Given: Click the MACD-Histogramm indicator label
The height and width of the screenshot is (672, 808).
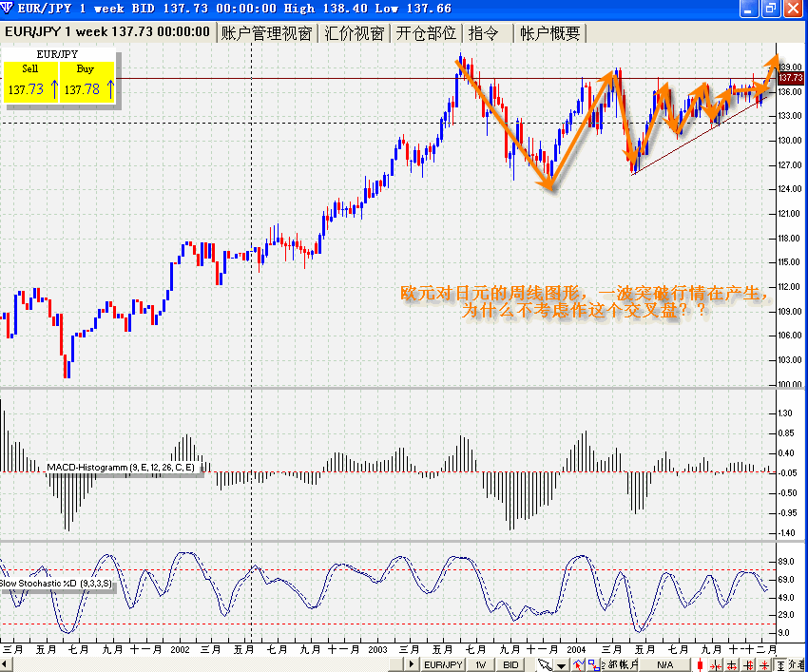Looking at the screenshot, I should 121,468.
